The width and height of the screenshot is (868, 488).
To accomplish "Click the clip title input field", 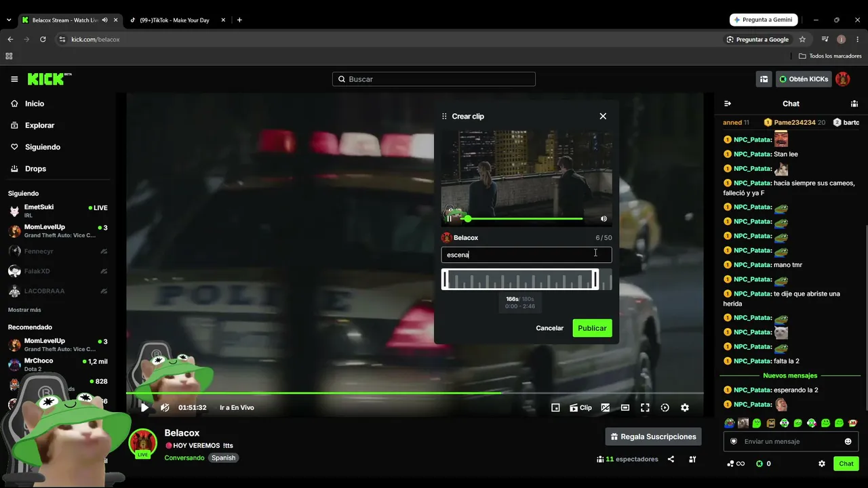I will click(x=526, y=255).
